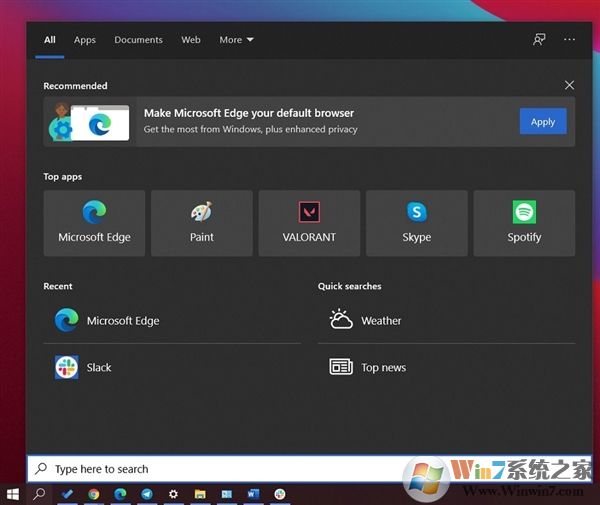This screenshot has width=600, height=505.
Task: Run the Weather quick search
Action: 380,321
